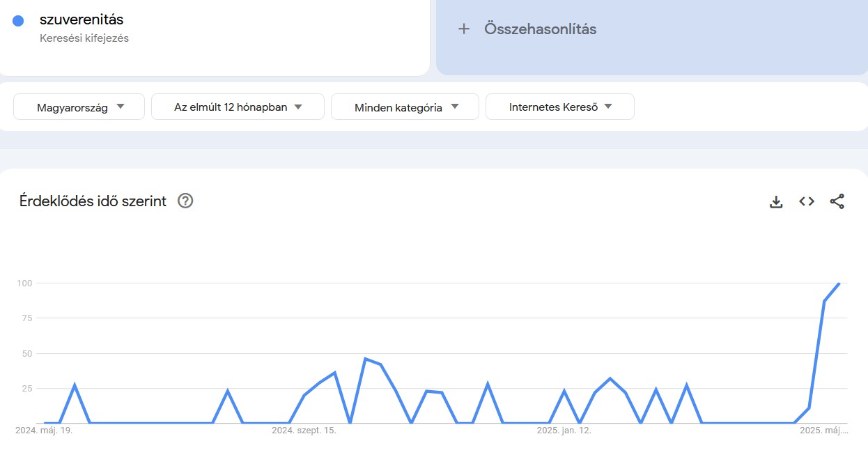This screenshot has width=868, height=457.
Task: Click the 2024. szept. 15. axis label
Action: 305,430
